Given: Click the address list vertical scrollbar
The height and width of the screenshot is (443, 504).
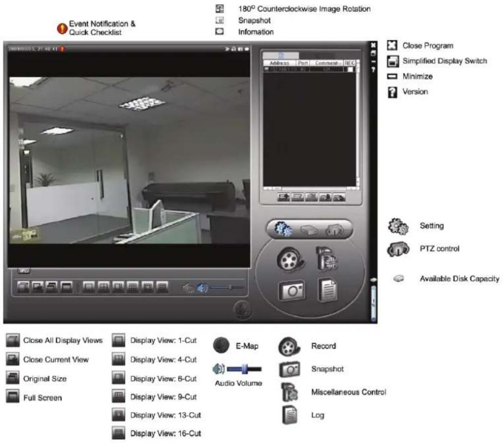Looking at the screenshot, I should pos(358,122).
